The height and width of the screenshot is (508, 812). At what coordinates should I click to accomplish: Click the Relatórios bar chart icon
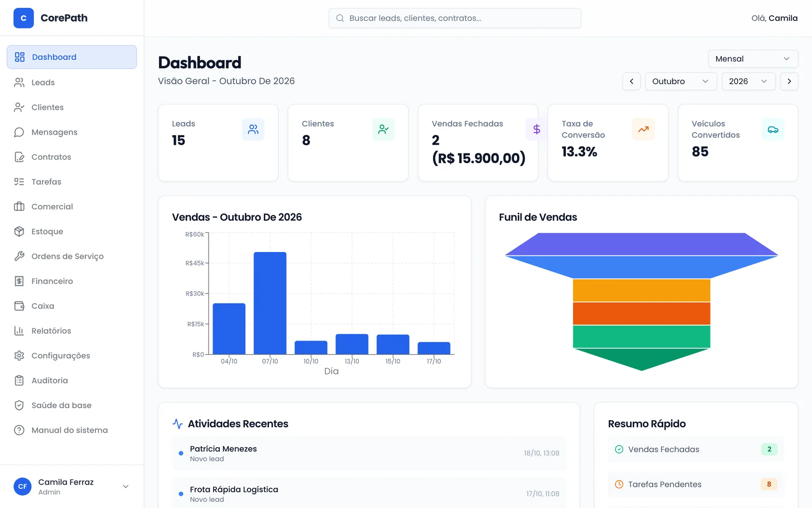tap(19, 331)
